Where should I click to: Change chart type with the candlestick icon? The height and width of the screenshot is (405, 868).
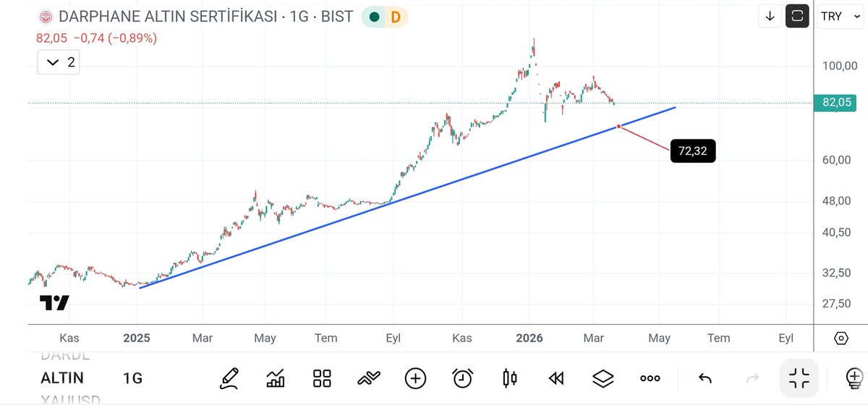coord(509,378)
